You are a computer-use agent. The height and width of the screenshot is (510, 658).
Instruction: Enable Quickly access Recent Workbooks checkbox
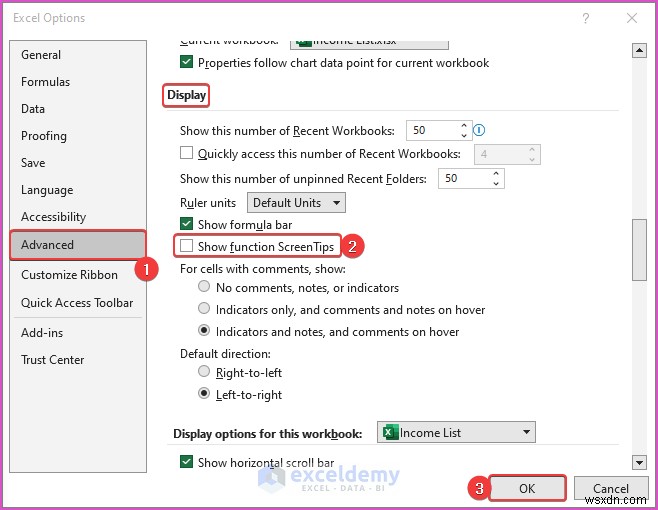[x=186, y=153]
